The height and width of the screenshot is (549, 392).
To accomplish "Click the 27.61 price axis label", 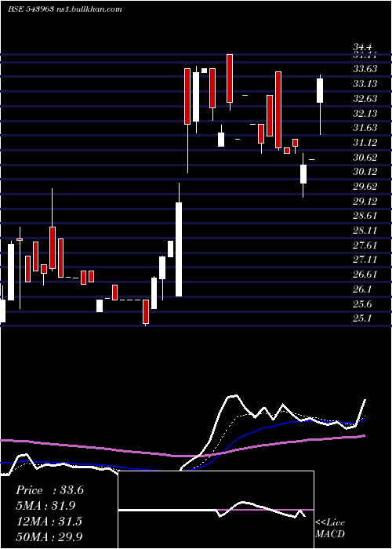I will [x=365, y=245].
